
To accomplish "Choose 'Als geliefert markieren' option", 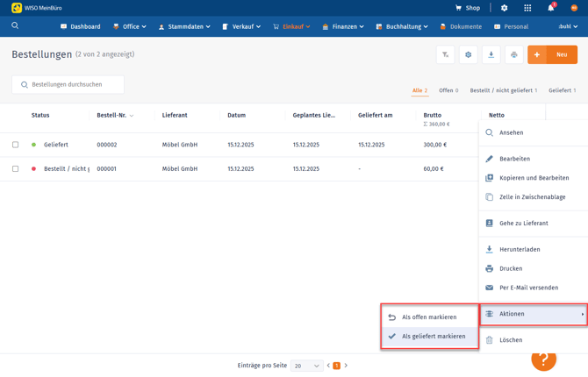I will pos(433,336).
